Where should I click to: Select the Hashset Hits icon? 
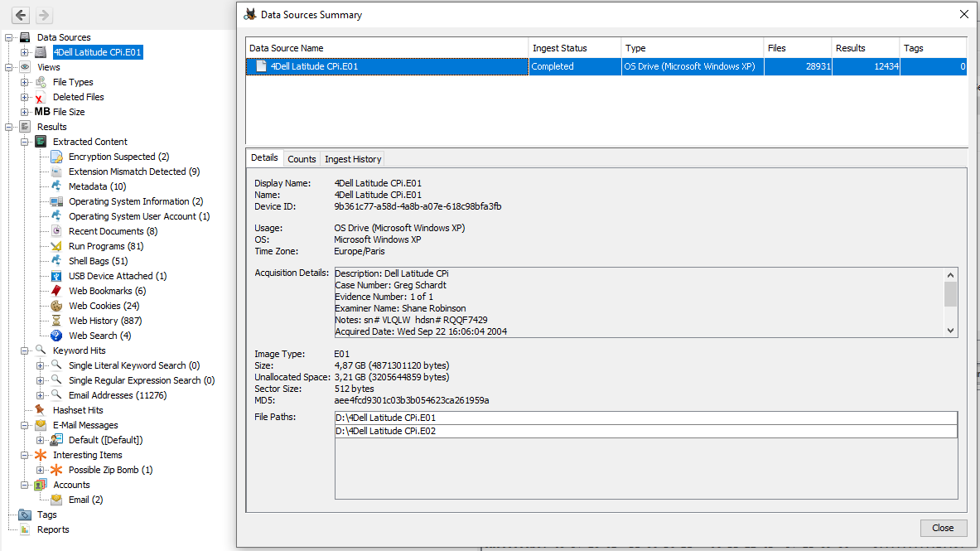(x=40, y=410)
